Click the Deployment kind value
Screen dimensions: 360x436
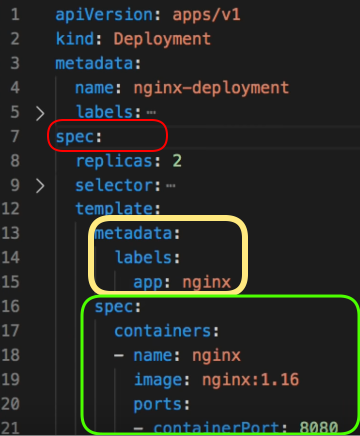162,39
